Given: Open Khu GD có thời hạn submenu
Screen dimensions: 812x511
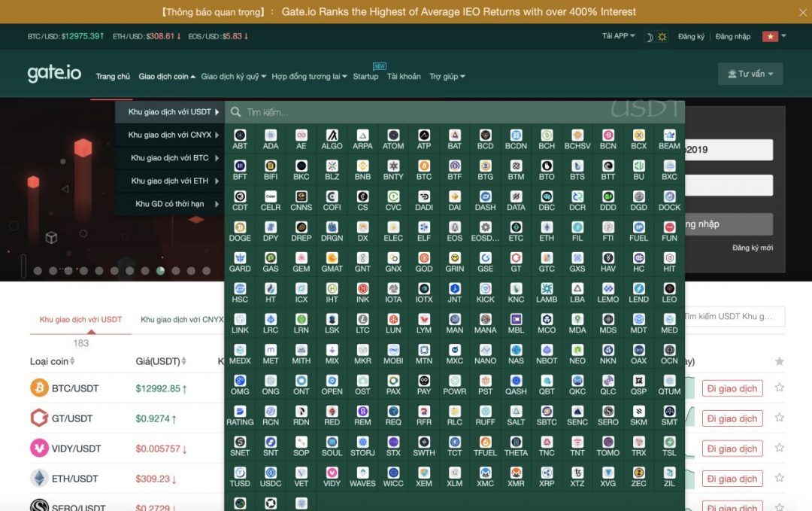Looking at the screenshot, I should pos(170,204).
